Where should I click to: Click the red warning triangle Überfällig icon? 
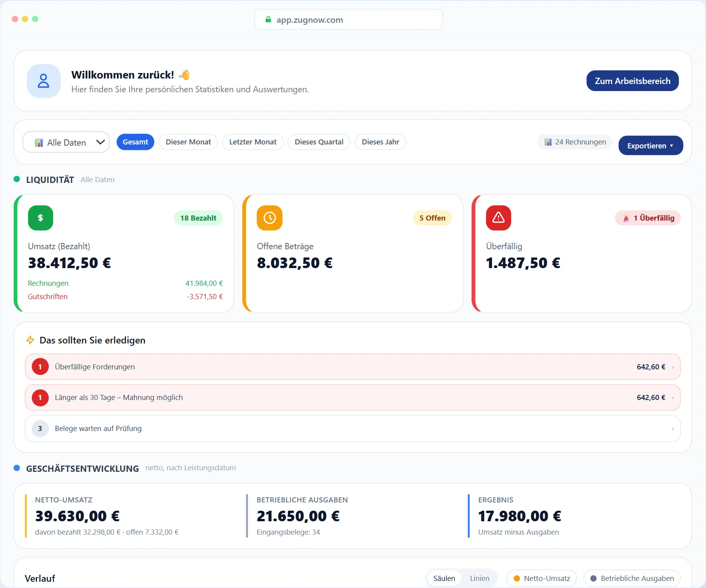pos(499,218)
